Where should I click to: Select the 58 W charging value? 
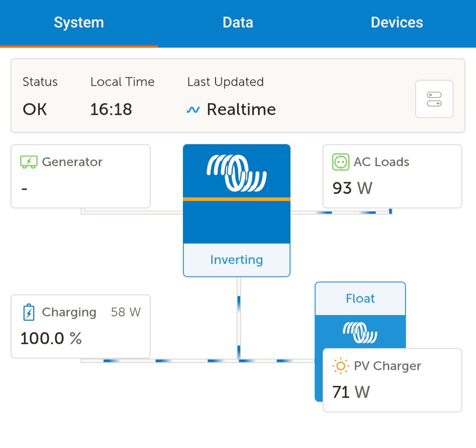point(125,312)
